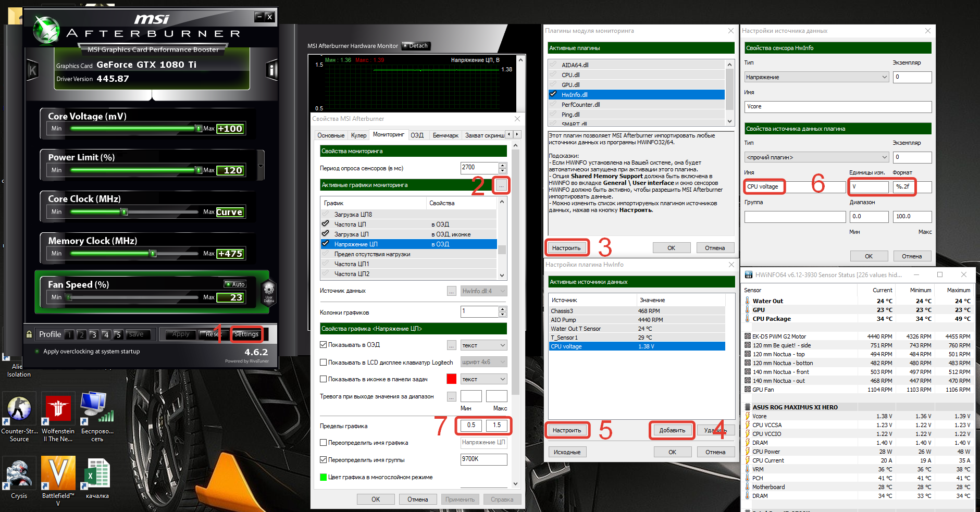Uncheck Переопределить имя группы
The height and width of the screenshot is (512, 980).
click(x=323, y=460)
